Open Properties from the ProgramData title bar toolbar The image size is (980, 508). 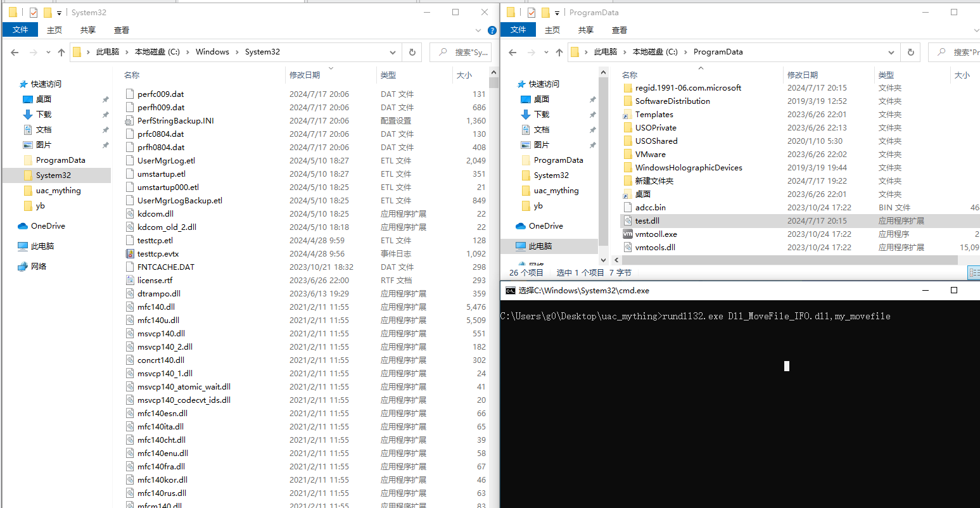pos(531,13)
